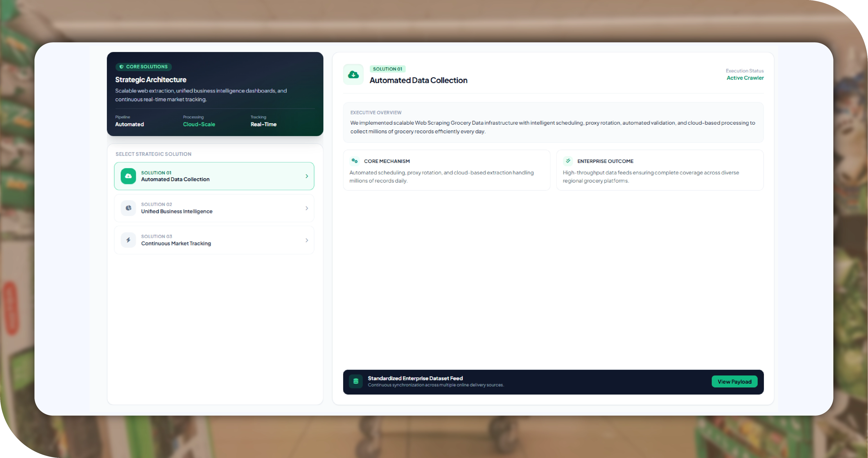868x458 pixels.
Task: Click the lightning bolt icon for Continuous Market Tracking
Action: pyautogui.click(x=128, y=240)
